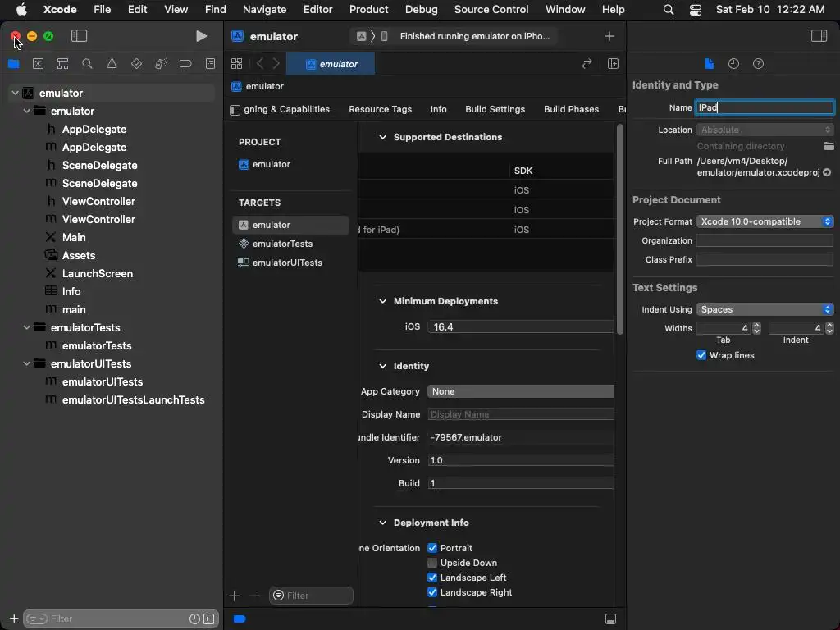Add an editor with the split icon
The width and height of the screenshot is (840, 630).
point(613,64)
